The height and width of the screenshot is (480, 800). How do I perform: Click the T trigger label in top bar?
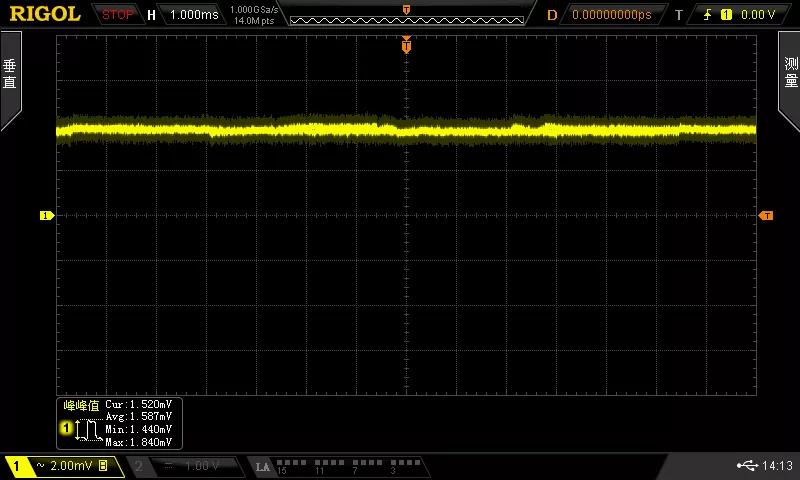pyautogui.click(x=679, y=15)
